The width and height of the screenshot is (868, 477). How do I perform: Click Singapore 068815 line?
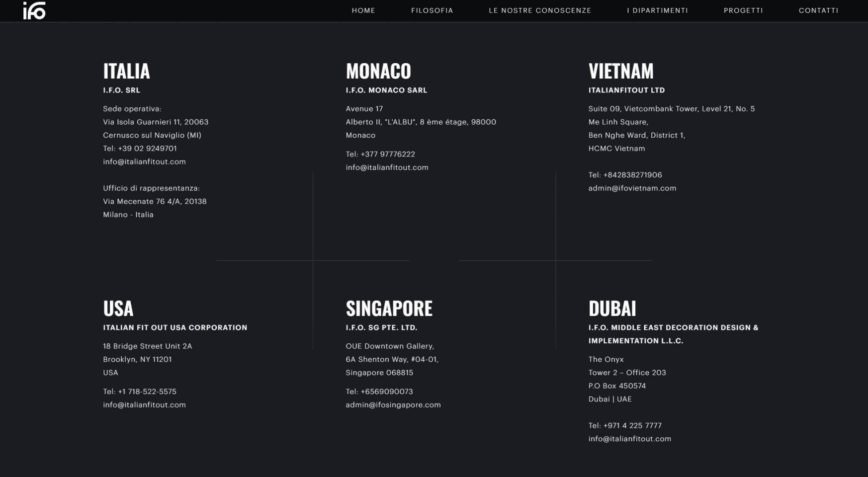[x=379, y=372]
